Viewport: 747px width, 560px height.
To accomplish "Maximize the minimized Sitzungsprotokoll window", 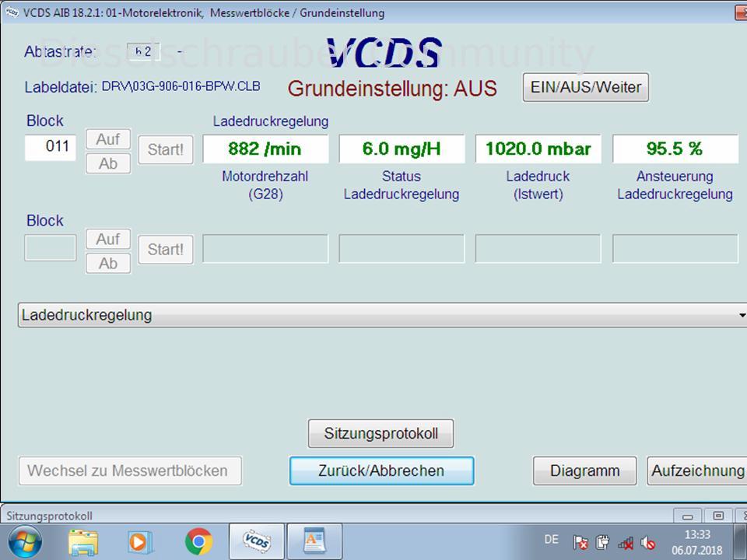I will point(718,516).
